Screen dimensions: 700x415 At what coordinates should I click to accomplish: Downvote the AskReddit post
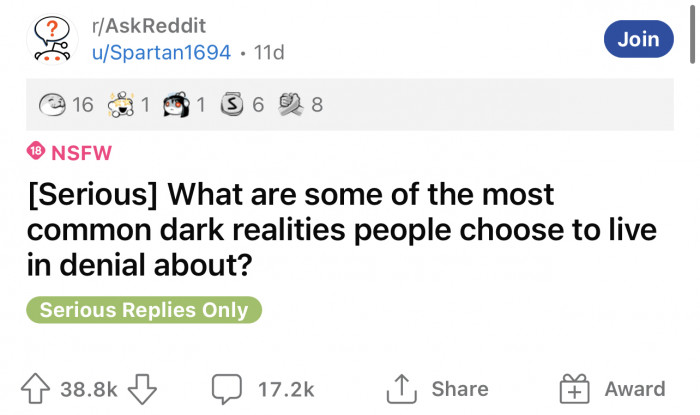pos(142,389)
